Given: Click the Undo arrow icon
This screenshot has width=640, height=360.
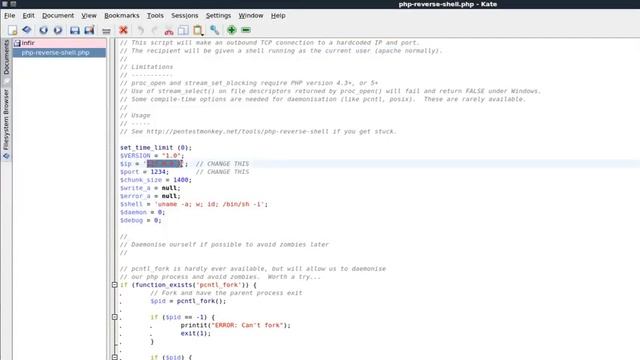Looking at the screenshot, I should click(140, 30).
